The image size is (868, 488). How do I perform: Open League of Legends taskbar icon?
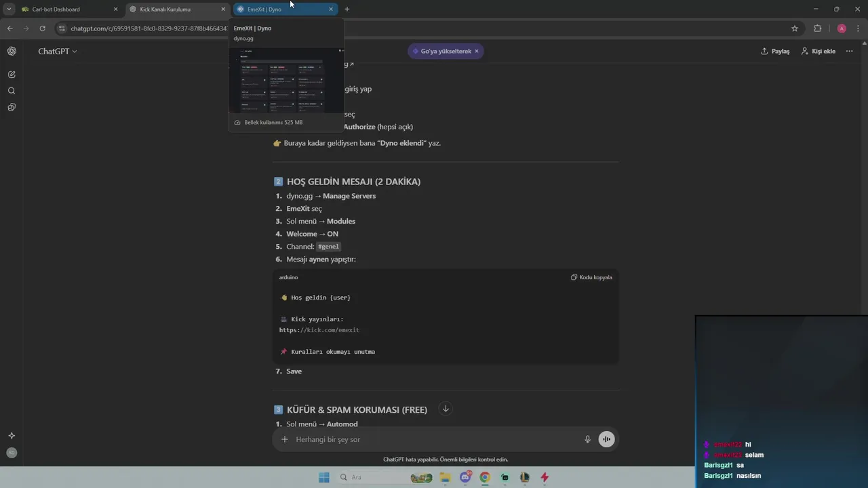524,477
